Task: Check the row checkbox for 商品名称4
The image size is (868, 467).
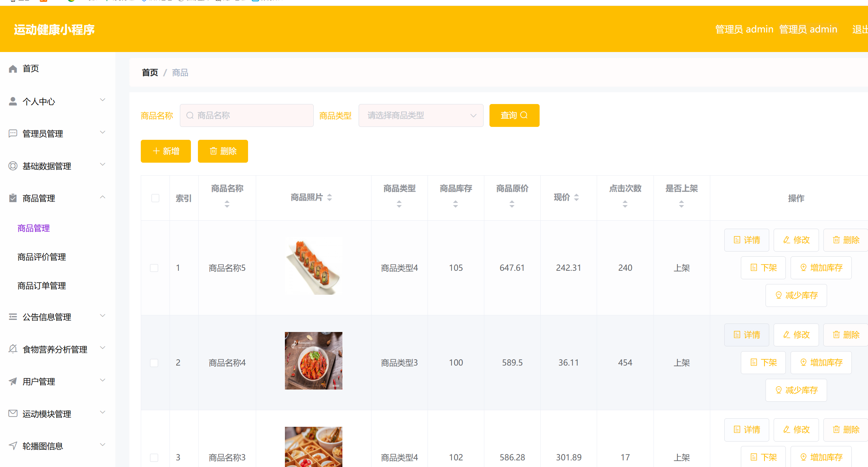Action: (x=154, y=363)
